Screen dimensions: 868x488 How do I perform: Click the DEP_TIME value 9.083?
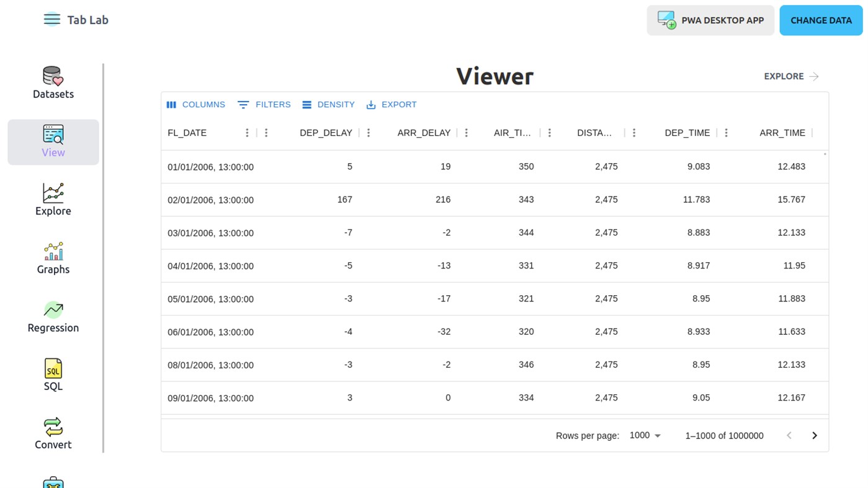coord(699,167)
